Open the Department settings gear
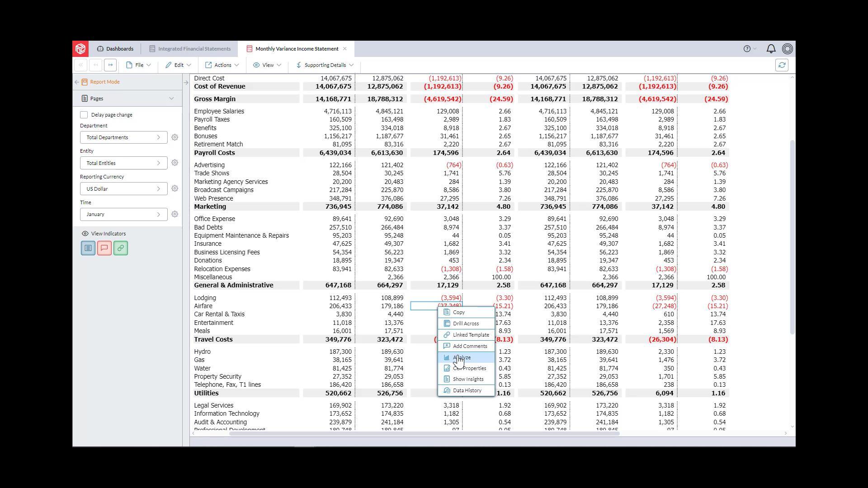This screenshot has height=488, width=868. coord(175,137)
